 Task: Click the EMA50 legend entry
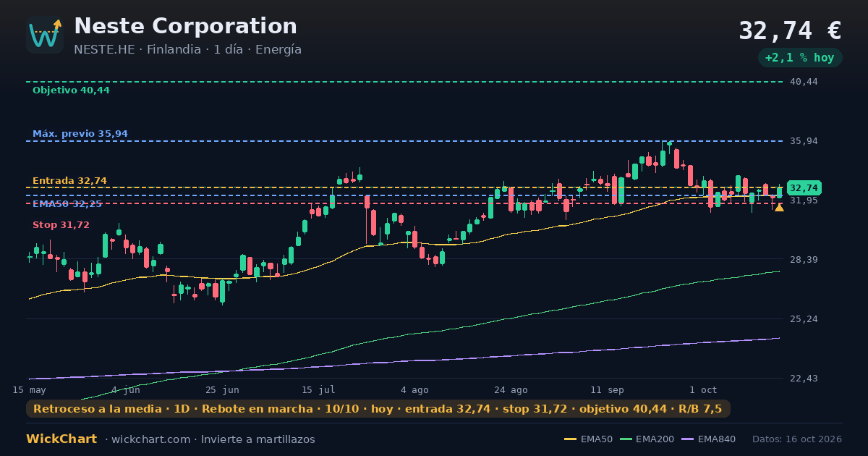pyautogui.click(x=588, y=439)
